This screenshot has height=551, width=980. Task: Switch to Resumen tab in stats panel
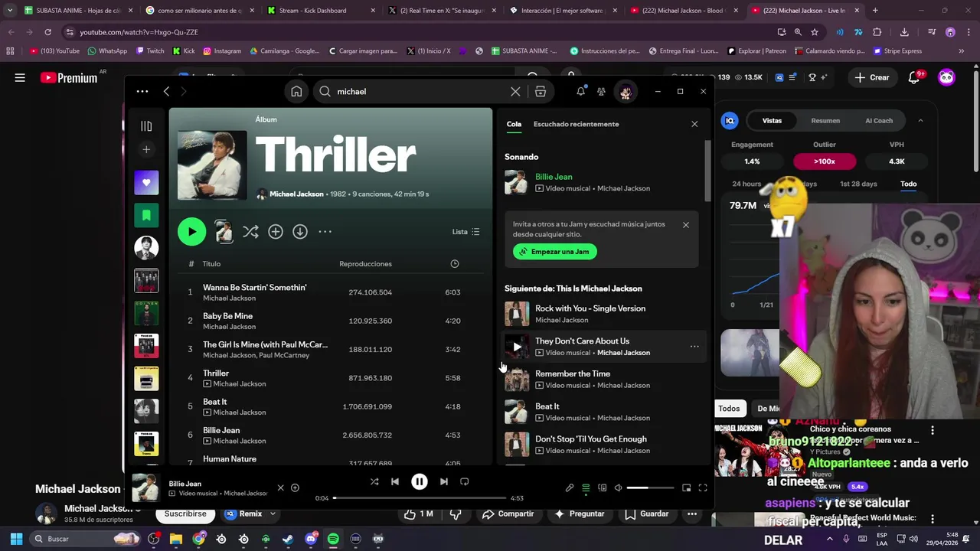825,121
